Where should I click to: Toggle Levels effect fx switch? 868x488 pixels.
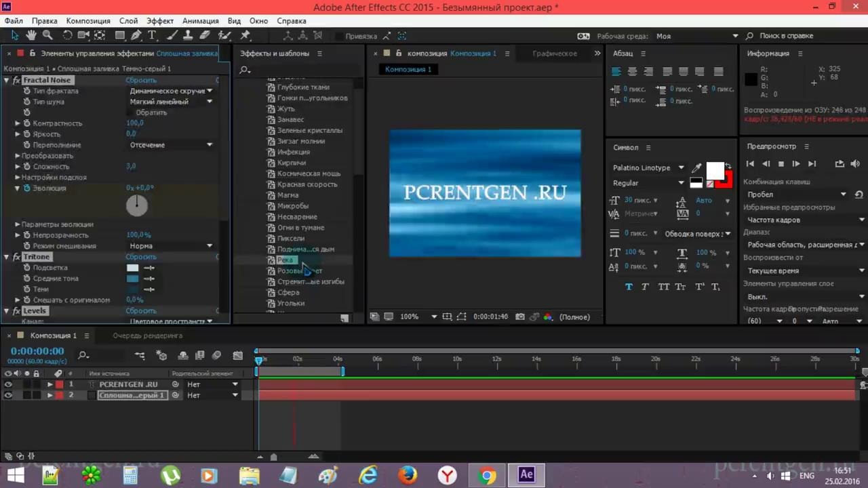(x=16, y=311)
